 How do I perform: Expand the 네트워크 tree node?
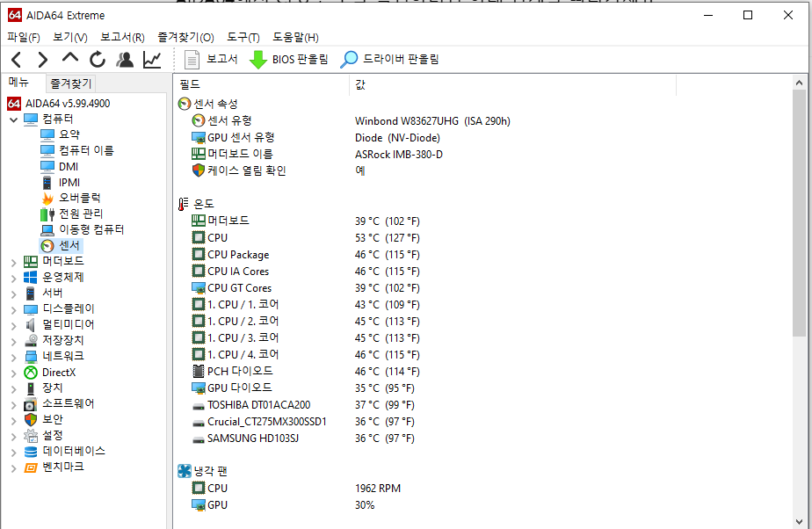point(13,357)
